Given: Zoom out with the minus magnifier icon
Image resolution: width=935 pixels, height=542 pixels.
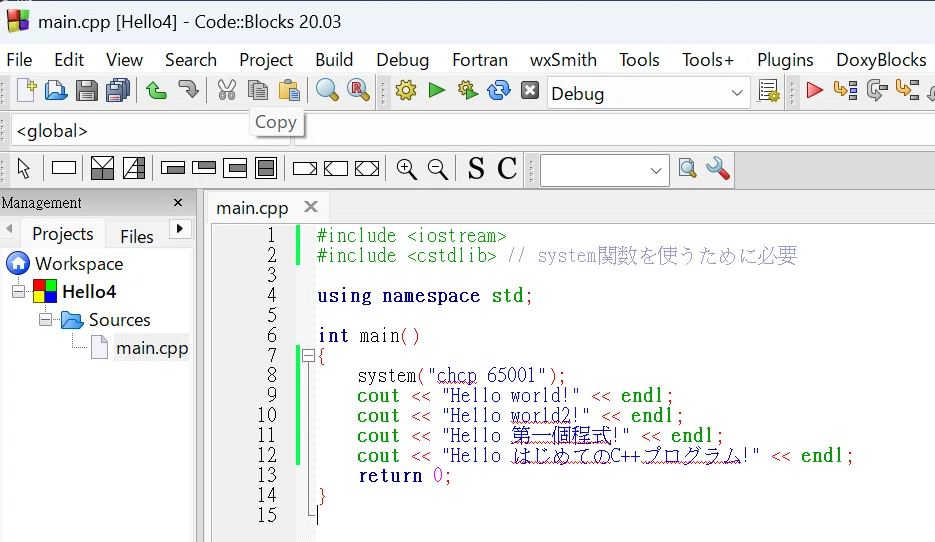Looking at the screenshot, I should coord(438,169).
